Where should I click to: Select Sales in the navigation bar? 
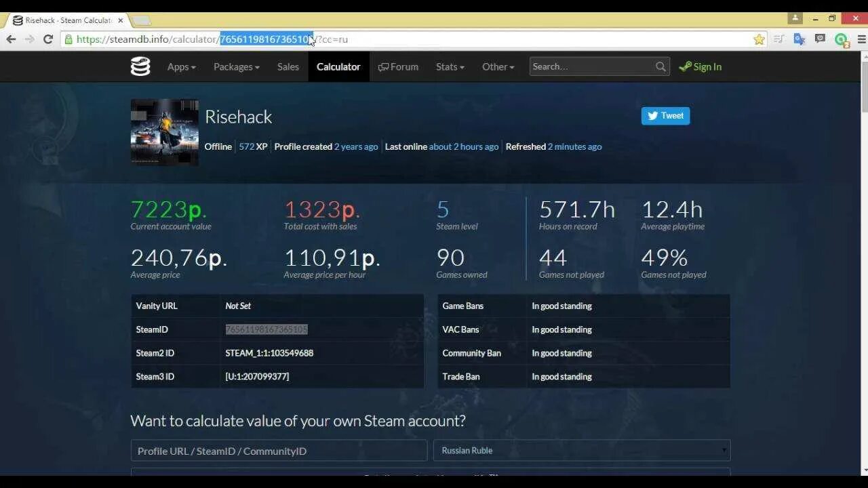[288, 66]
